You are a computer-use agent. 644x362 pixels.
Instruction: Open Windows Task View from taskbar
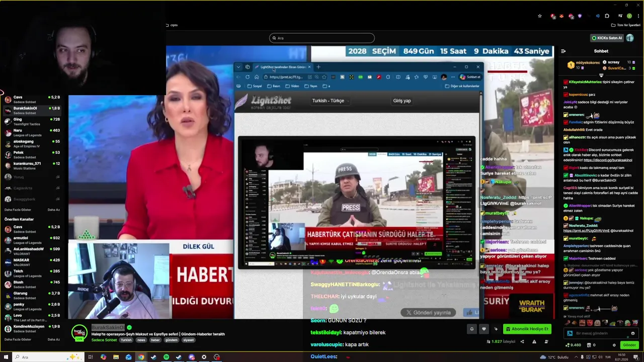click(x=91, y=357)
